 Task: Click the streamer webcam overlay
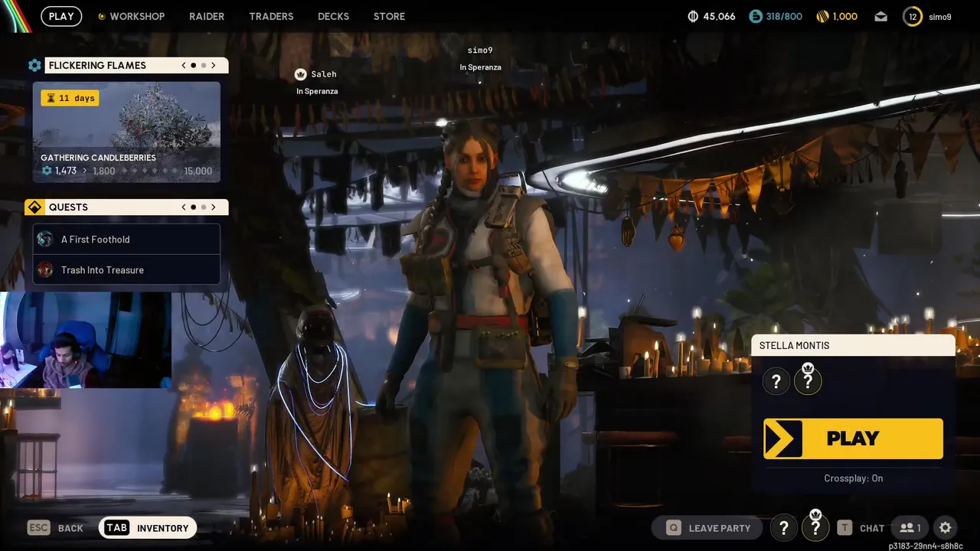coord(86,339)
